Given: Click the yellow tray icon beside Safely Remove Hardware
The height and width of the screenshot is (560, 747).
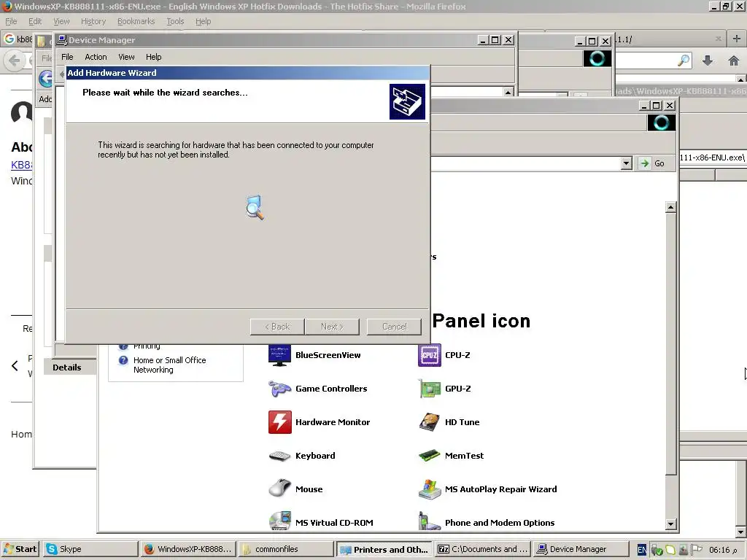Looking at the screenshot, I should click(x=670, y=550).
